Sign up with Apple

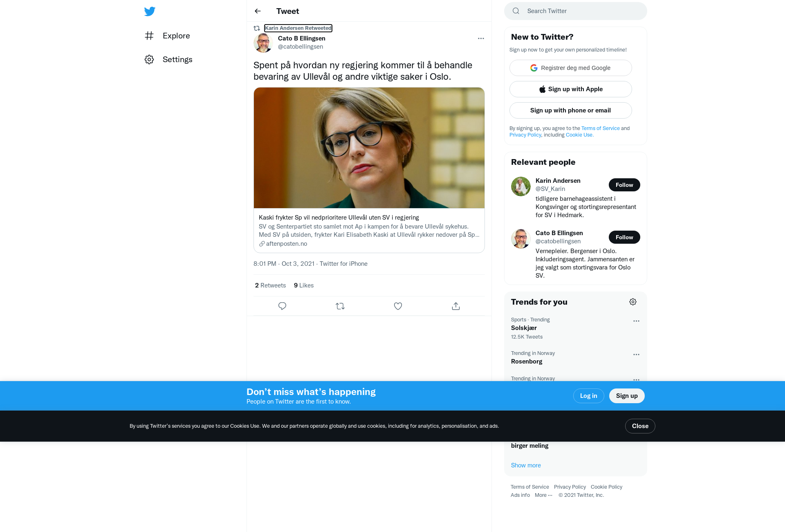[571, 89]
